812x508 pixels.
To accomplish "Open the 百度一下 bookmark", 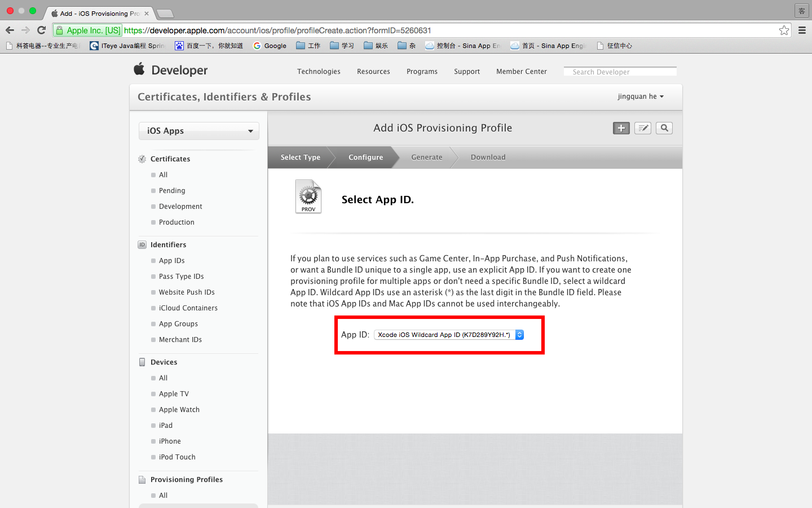I will (209, 46).
